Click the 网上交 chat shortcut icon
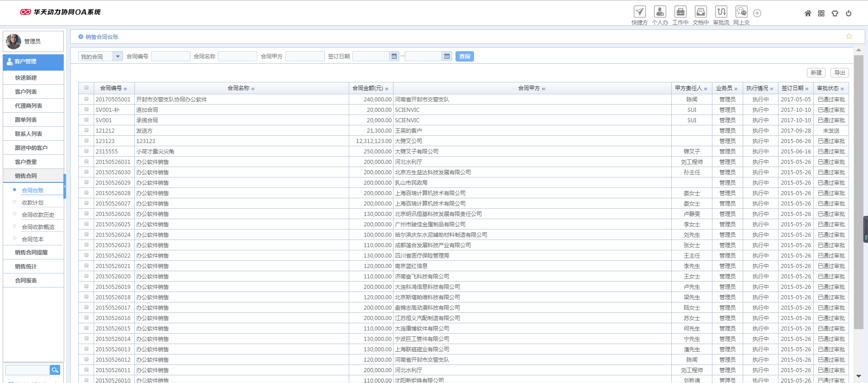Viewport: 868px width, 383px height. click(x=741, y=12)
